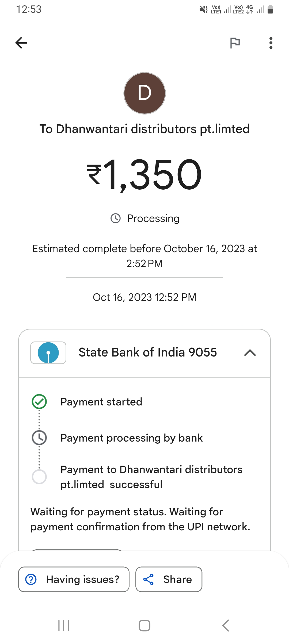
Task: Tap the State Bank of India logo
Action: click(48, 353)
